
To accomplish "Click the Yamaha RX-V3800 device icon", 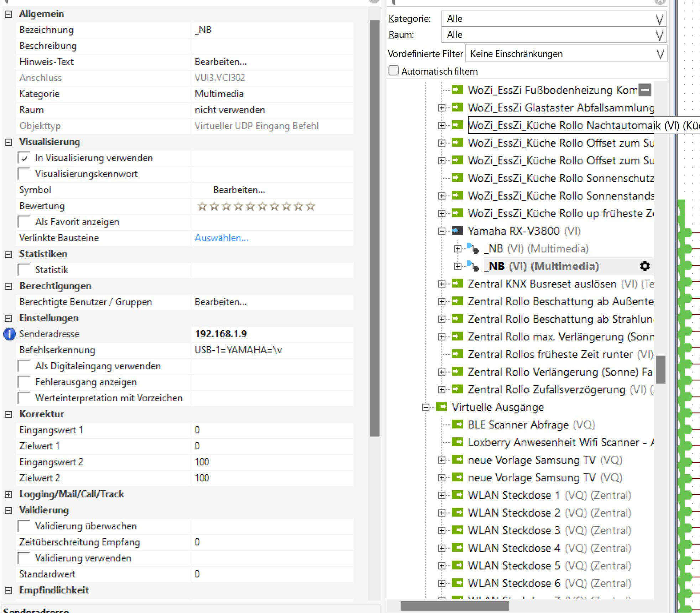I will click(x=458, y=231).
